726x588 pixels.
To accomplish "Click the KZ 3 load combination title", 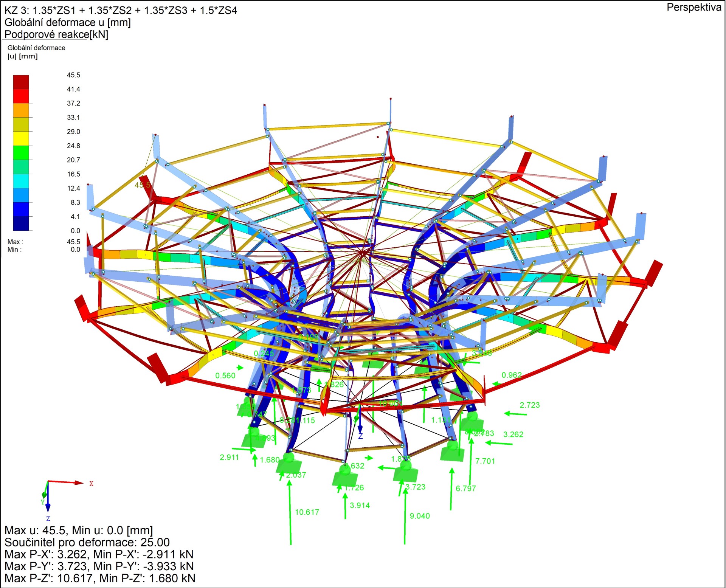I will point(121,10).
